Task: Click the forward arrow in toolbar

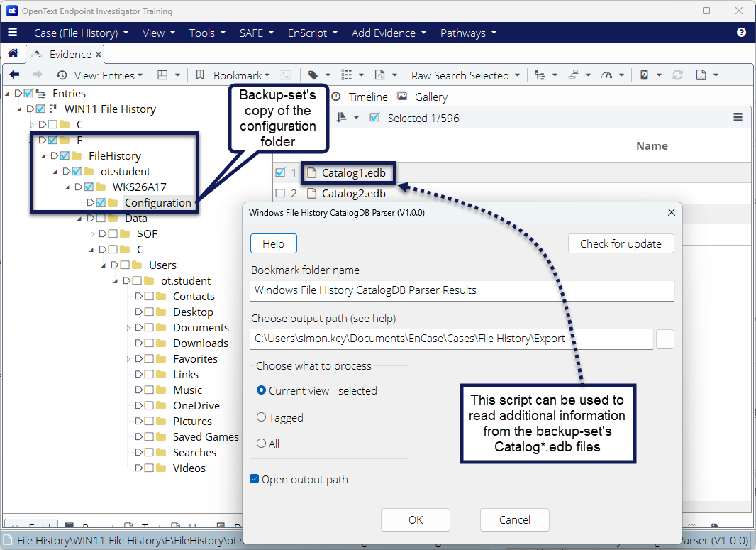Action: point(37,75)
